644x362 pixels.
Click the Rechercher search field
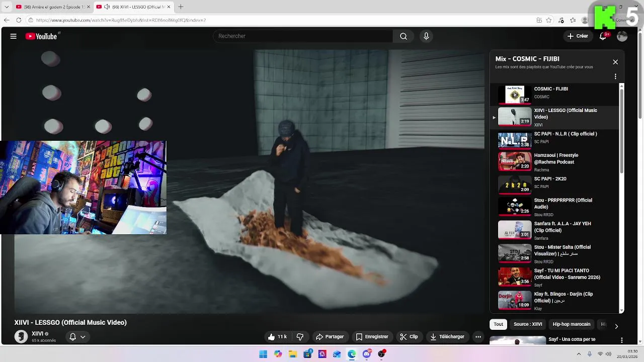pyautogui.click(x=303, y=36)
